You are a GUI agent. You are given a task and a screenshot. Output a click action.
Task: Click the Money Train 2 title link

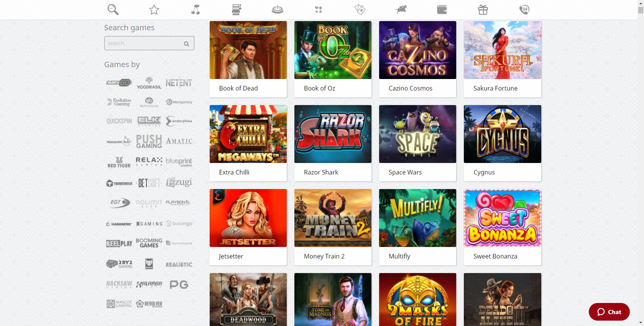coord(324,256)
